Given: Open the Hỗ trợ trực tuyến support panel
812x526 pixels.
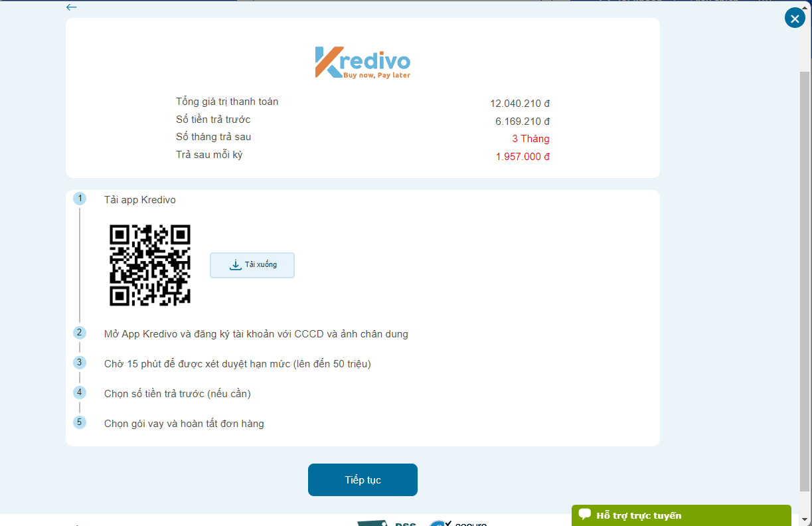Looking at the screenshot, I should coord(681,515).
